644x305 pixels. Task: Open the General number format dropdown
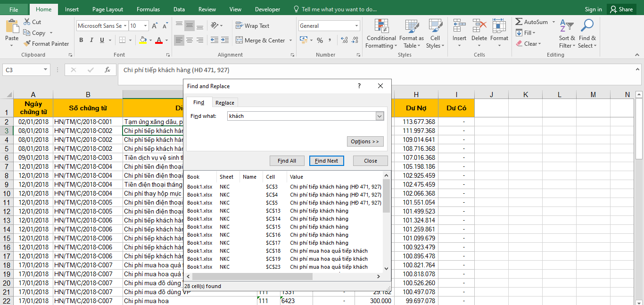tap(356, 26)
